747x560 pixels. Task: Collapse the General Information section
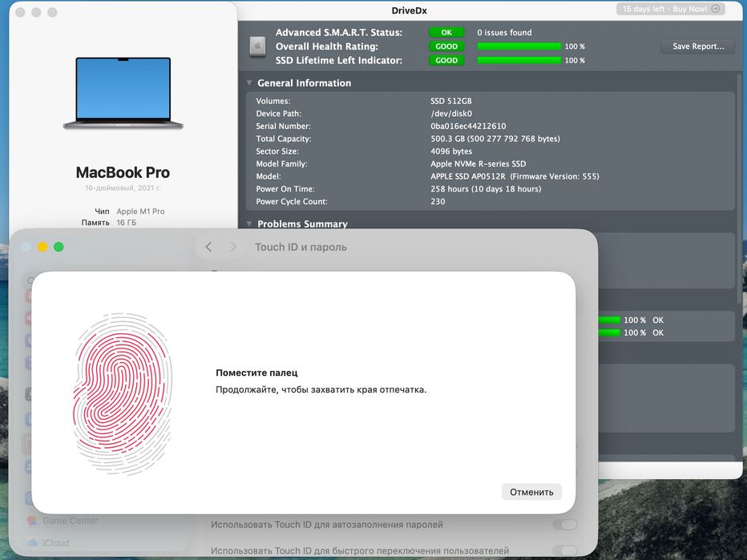coord(249,83)
